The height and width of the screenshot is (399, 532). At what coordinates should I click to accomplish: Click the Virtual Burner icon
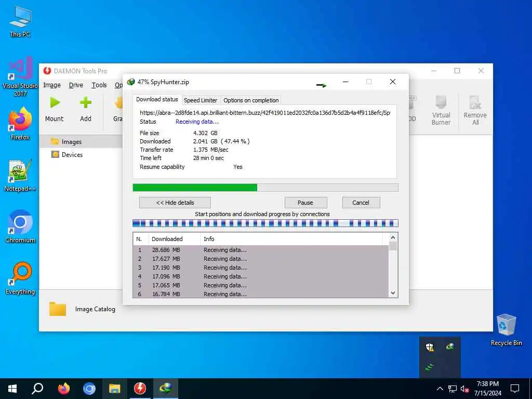click(x=441, y=101)
